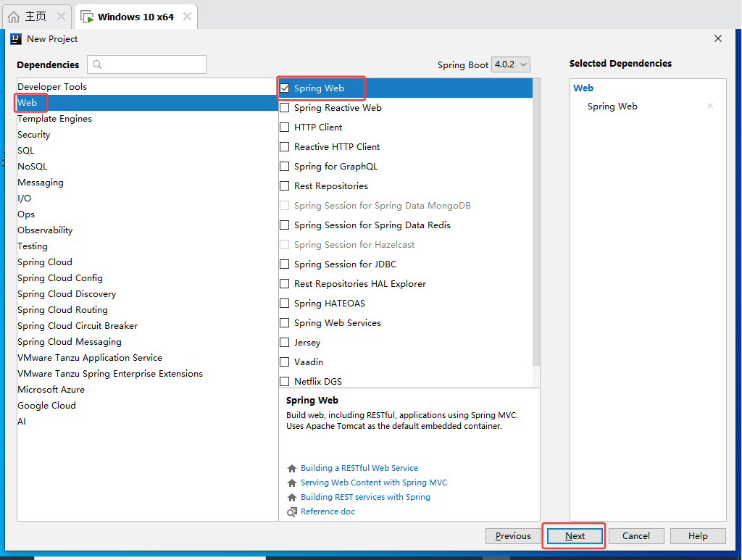
Task: Choose the SQL category
Action: tap(147, 151)
